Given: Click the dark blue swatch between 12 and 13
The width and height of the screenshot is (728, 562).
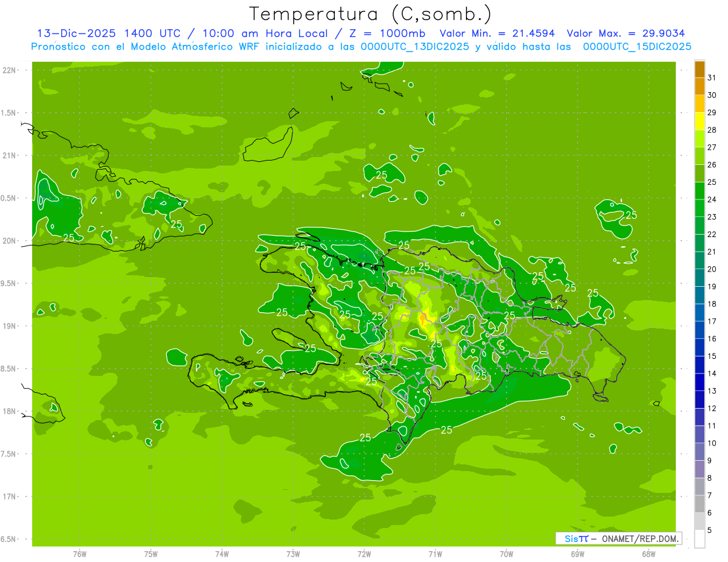Looking at the screenshot, I should pyautogui.click(x=699, y=400).
